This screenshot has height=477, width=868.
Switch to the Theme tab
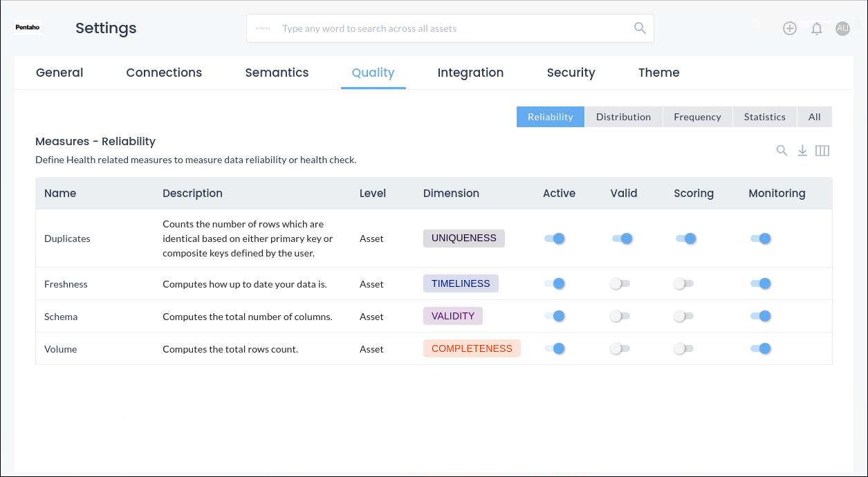point(658,73)
